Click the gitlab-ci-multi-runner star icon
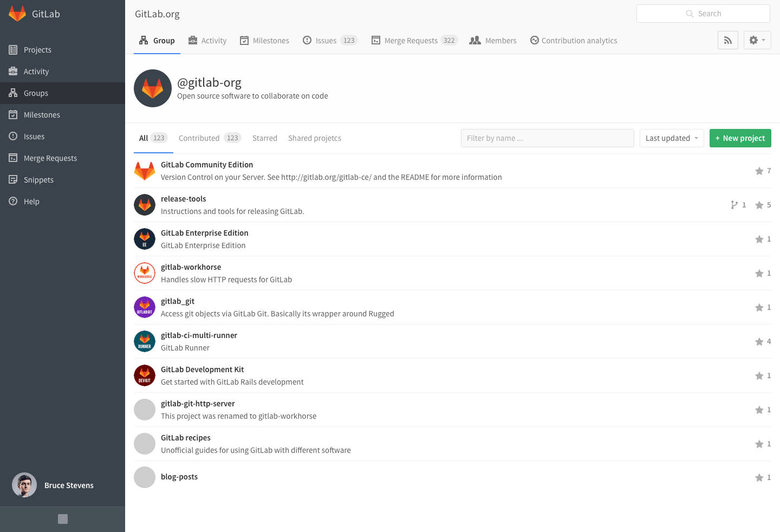Viewport: 780px width, 532px height. tap(759, 342)
